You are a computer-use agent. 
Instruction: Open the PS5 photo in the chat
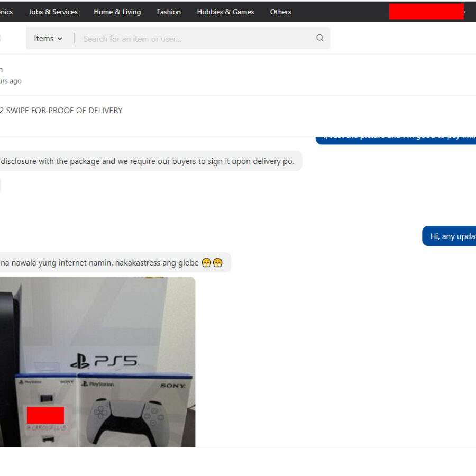pos(97,362)
